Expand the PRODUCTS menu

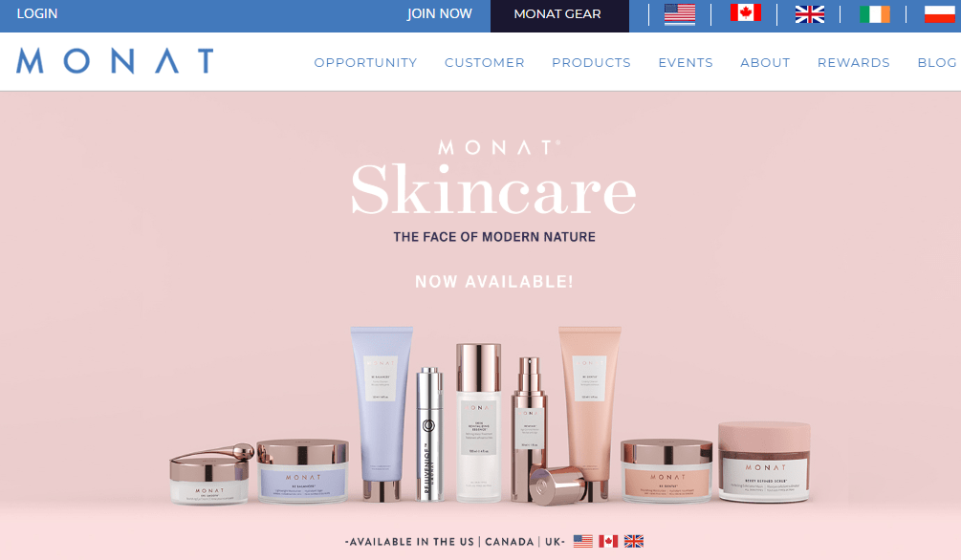pos(591,62)
